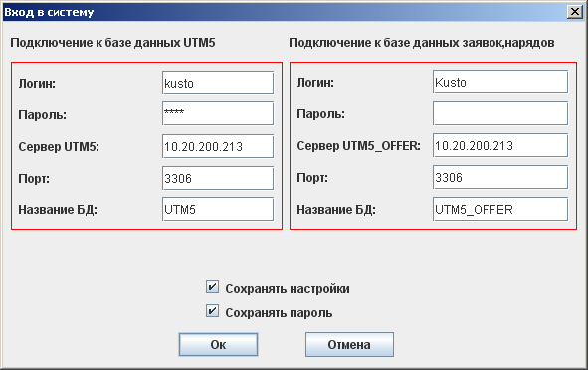Image resolution: width=588 pixels, height=370 pixels.
Task: Click the heading Подключение к базе данных заявок,нарядов
Action: coord(422,43)
